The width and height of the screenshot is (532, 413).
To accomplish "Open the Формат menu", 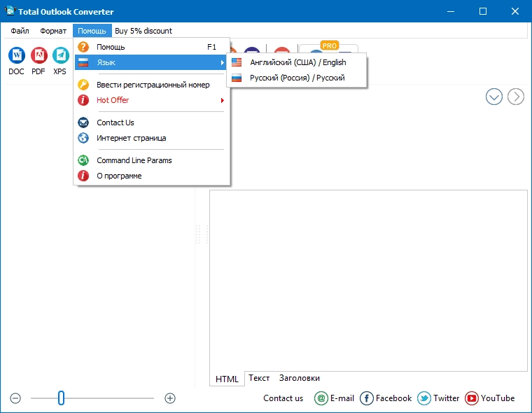I will pos(53,31).
